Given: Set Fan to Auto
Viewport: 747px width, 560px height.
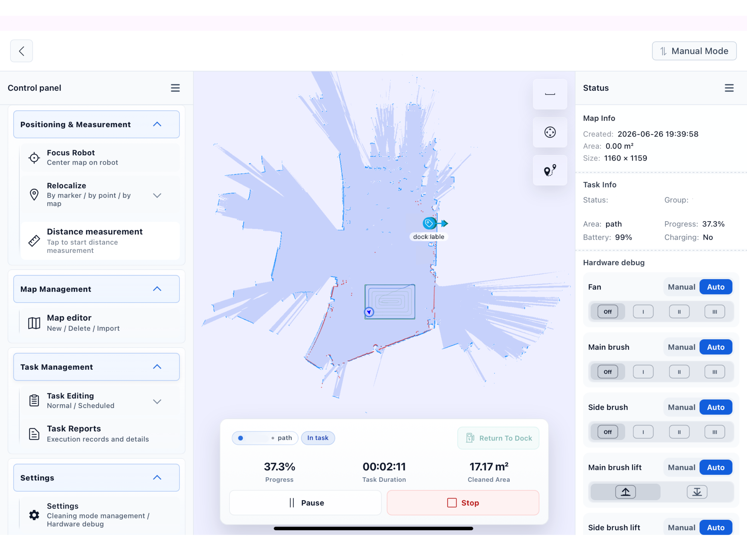Looking at the screenshot, I should (x=716, y=287).
